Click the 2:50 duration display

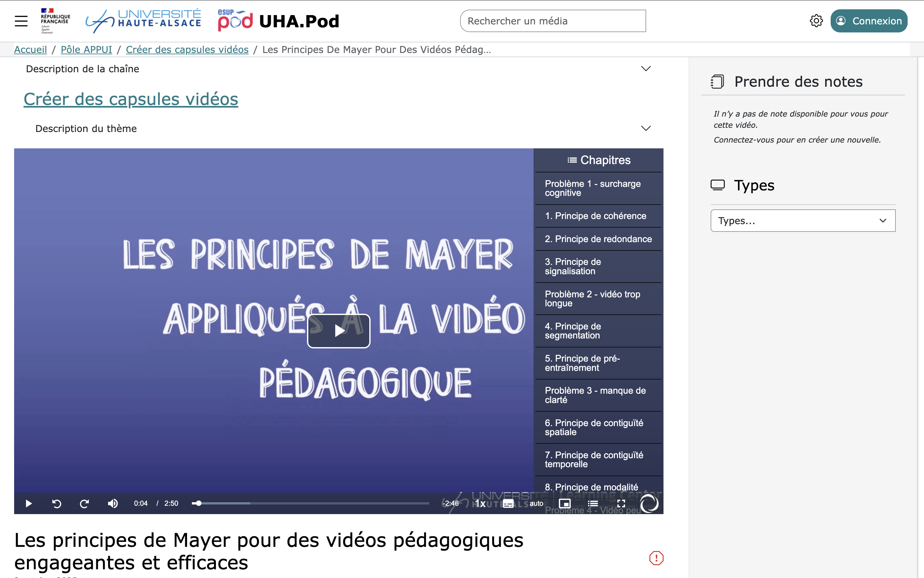click(171, 504)
